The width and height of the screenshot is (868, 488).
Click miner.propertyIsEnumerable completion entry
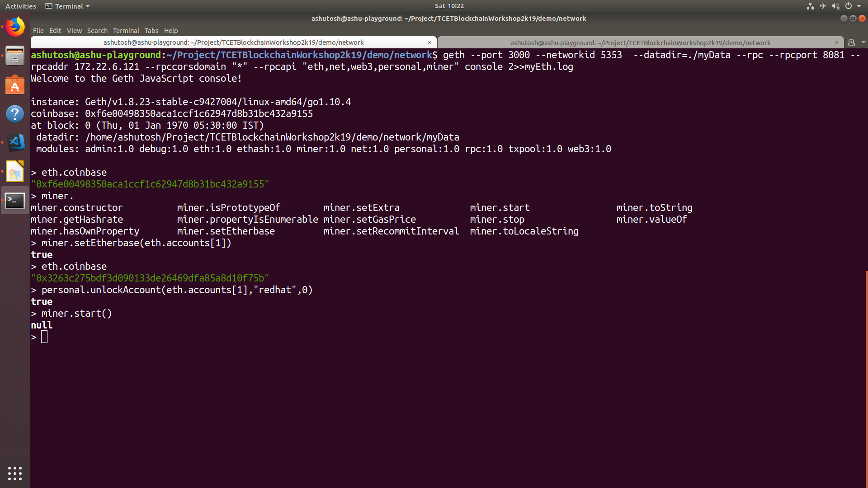tap(248, 220)
